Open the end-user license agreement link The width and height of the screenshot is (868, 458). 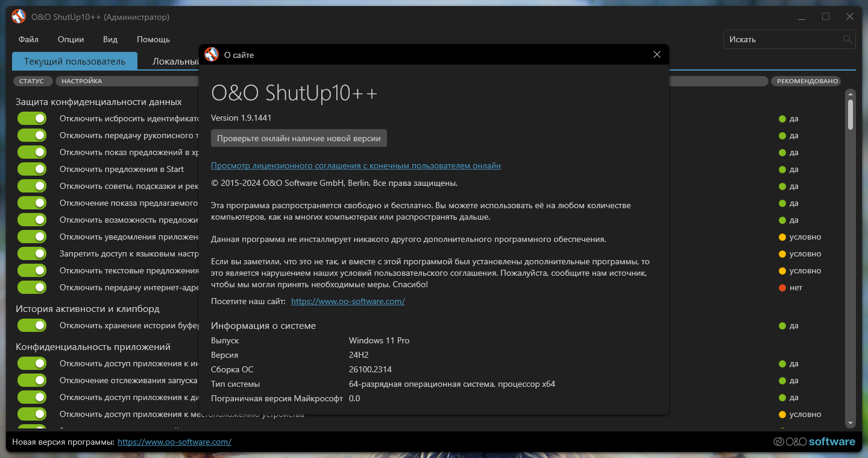tap(356, 165)
